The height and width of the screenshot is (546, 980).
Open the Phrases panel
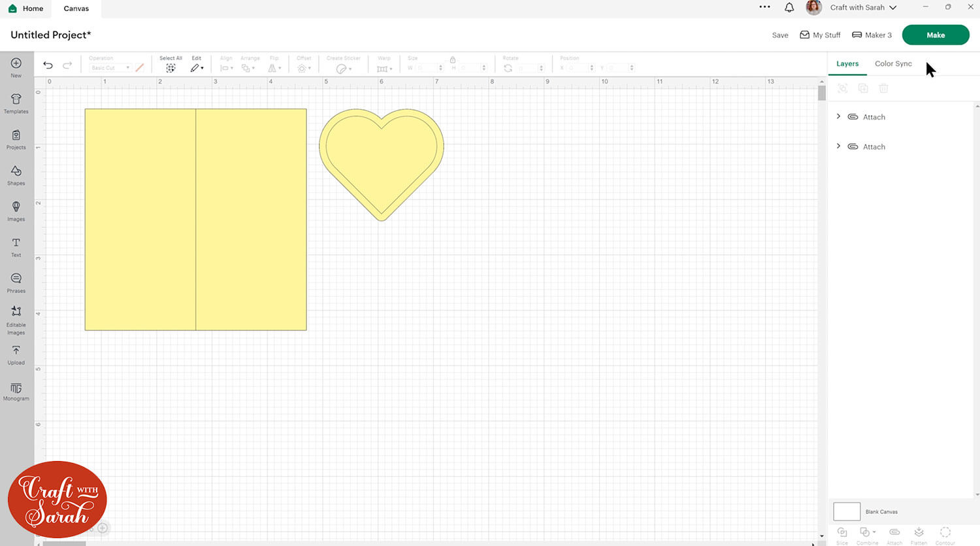(x=16, y=279)
